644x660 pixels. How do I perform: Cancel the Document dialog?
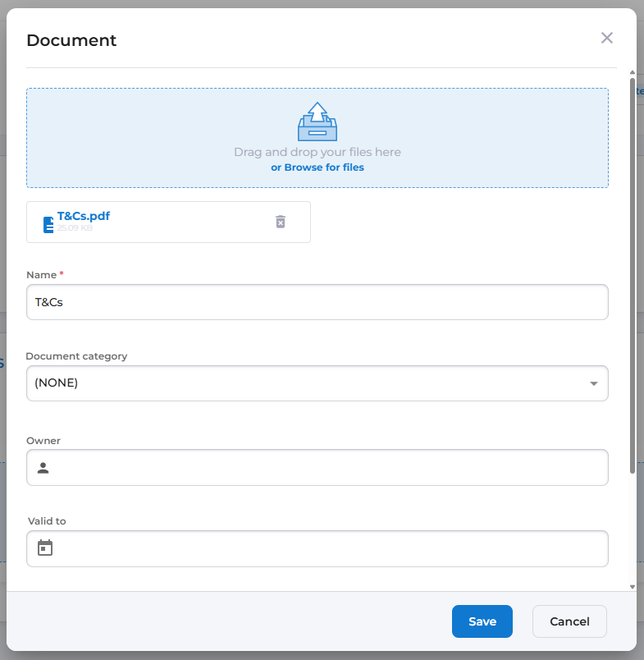click(569, 621)
